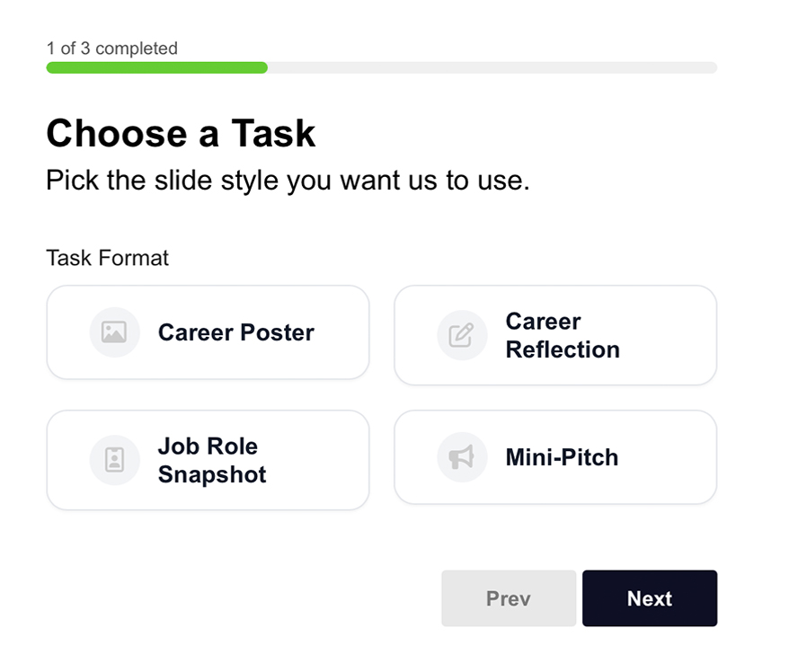789x672 pixels.
Task: Click the Next button
Action: point(650,598)
